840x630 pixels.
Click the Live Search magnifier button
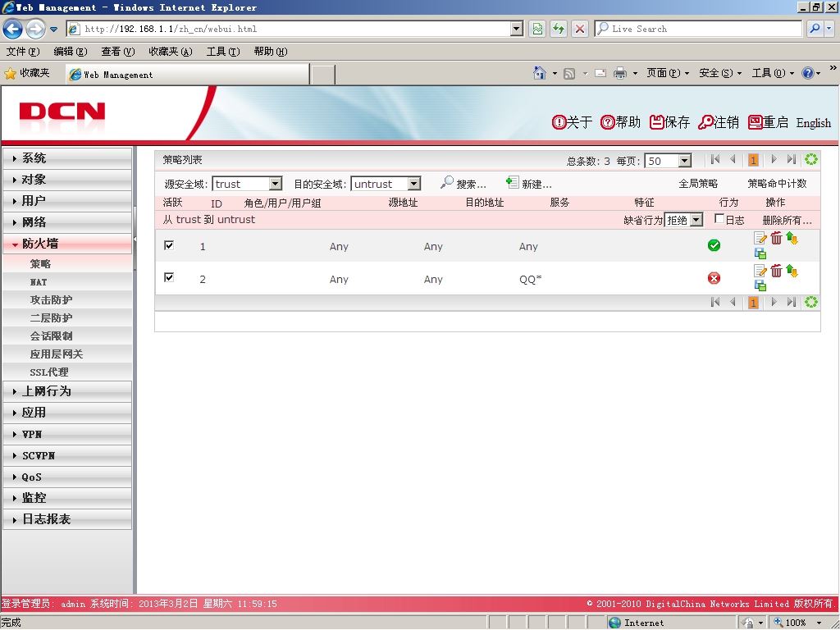click(x=815, y=29)
